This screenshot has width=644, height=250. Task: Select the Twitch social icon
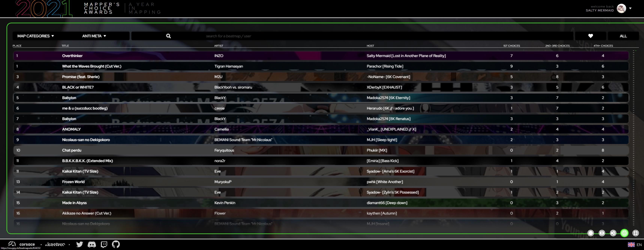[104, 244]
